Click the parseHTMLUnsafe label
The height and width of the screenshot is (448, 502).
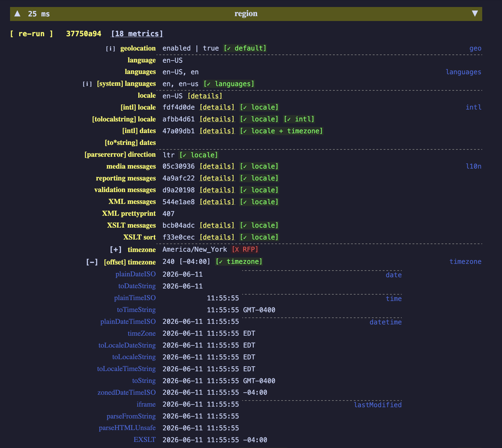(x=127, y=428)
